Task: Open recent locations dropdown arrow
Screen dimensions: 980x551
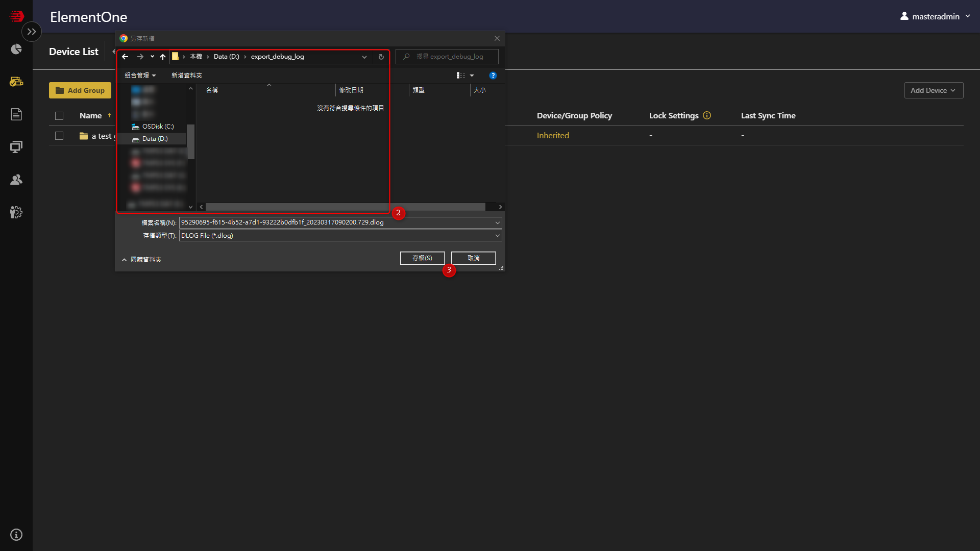Action: pos(152,57)
